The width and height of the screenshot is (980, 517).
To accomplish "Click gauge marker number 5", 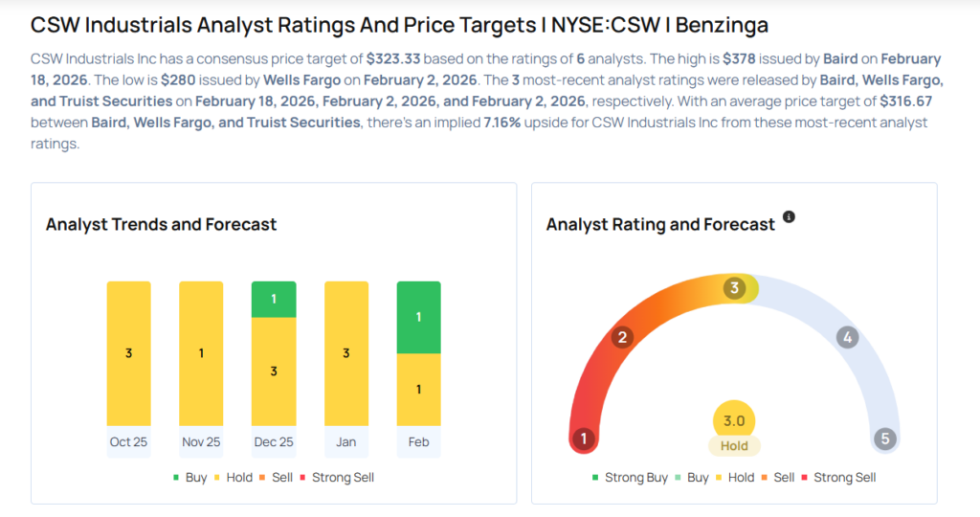I will (x=885, y=439).
